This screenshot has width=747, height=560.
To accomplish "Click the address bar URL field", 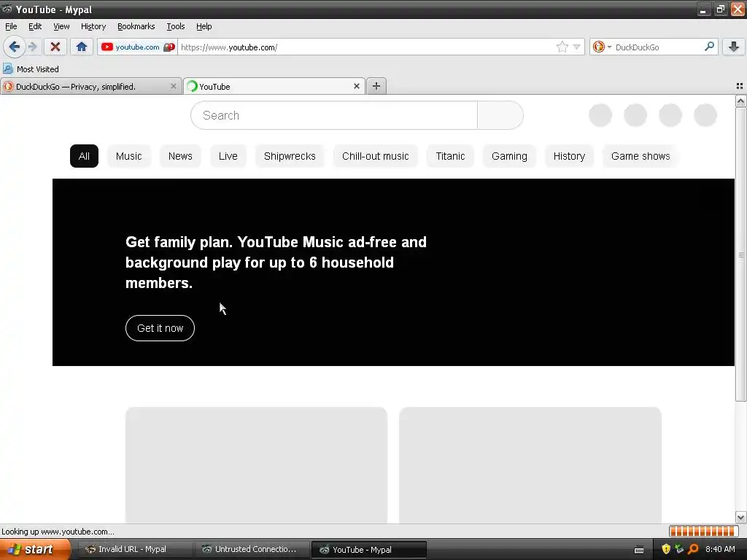I will click(x=366, y=47).
